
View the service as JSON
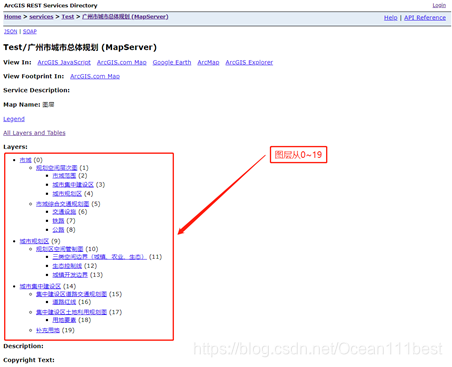coord(10,31)
